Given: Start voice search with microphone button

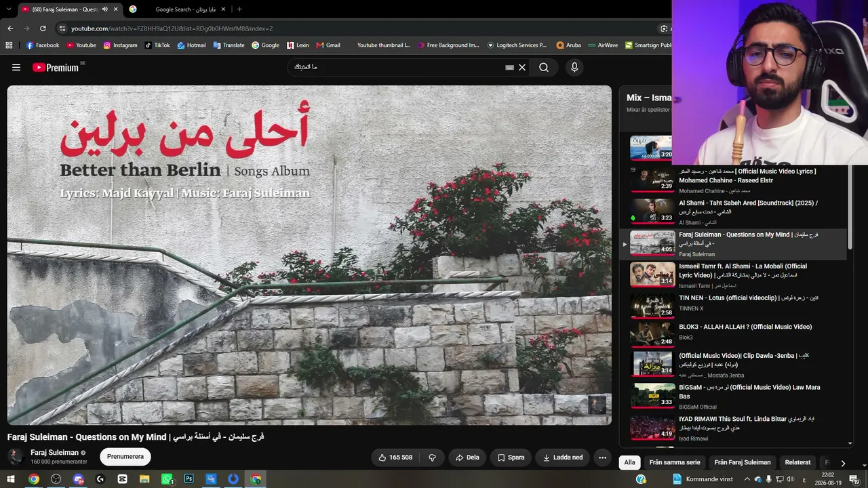Looking at the screenshot, I should coord(574,67).
